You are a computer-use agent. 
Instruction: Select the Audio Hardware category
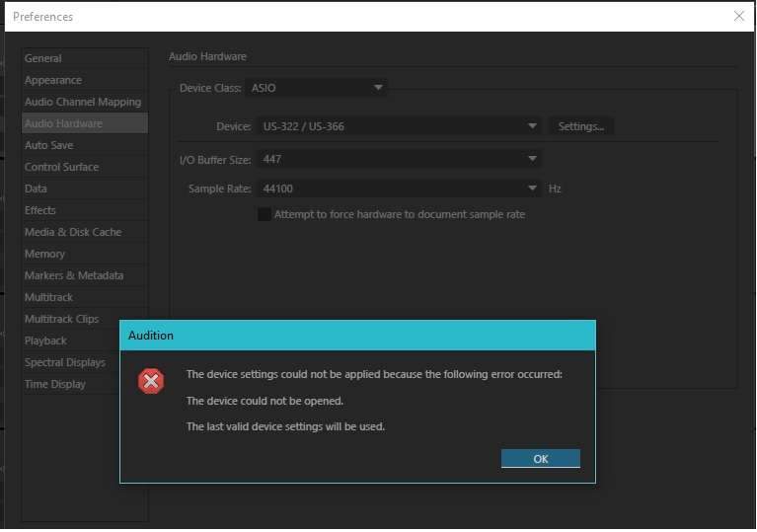click(x=63, y=123)
